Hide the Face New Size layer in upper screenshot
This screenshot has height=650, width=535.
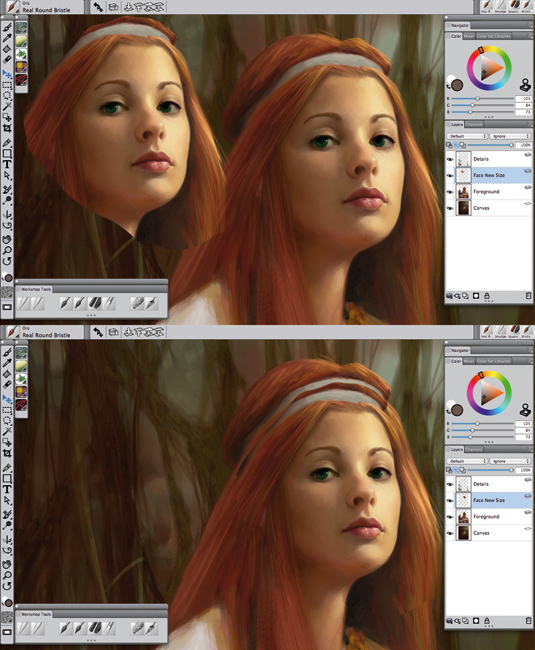point(450,175)
